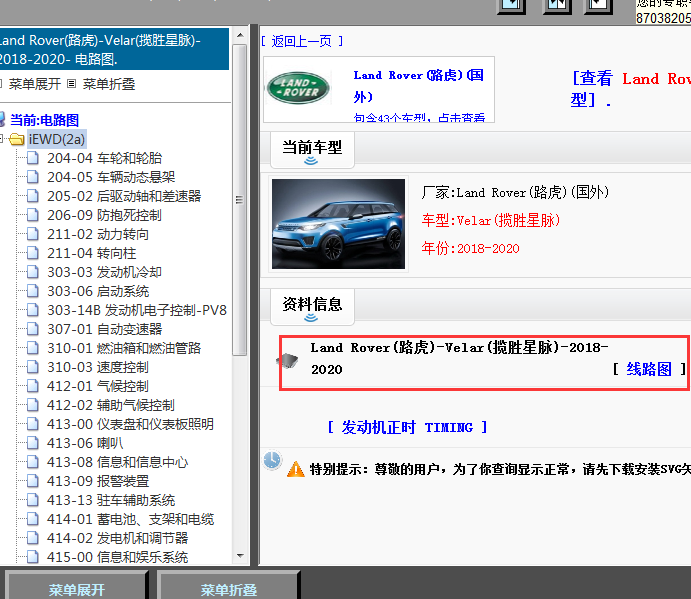Click the tree panel vertical scrollbar thumb

click(239, 200)
